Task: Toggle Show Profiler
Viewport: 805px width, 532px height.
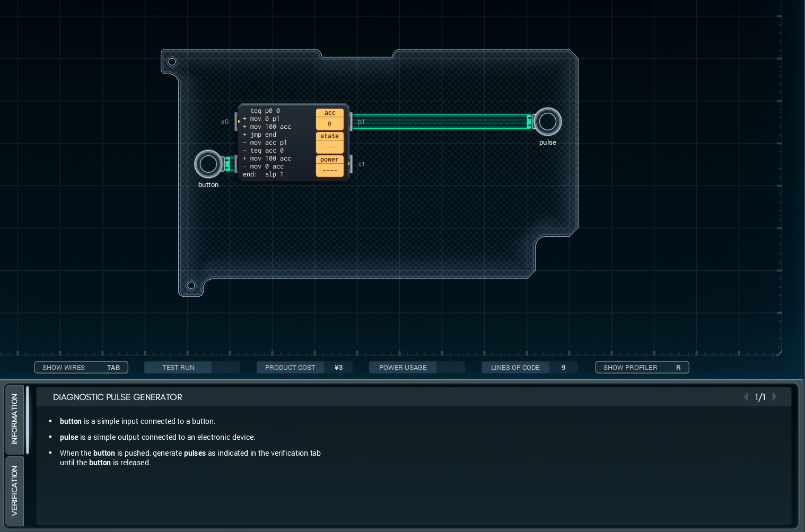Action: [x=642, y=367]
